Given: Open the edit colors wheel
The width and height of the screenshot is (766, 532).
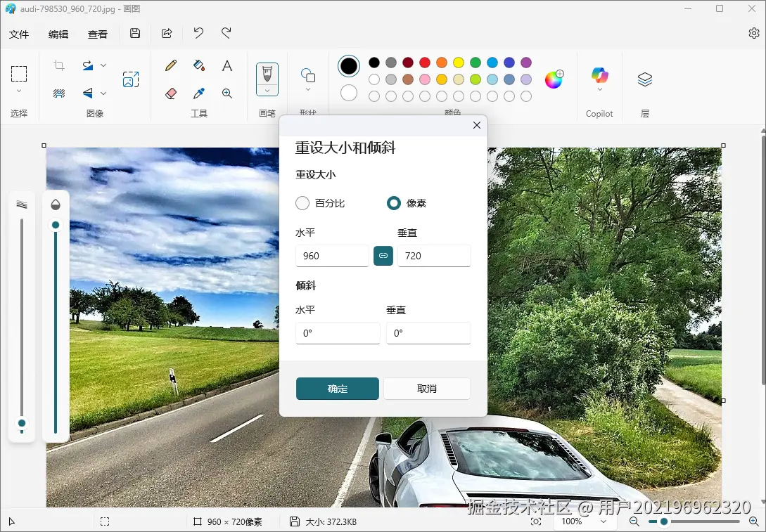Looking at the screenshot, I should (554, 79).
